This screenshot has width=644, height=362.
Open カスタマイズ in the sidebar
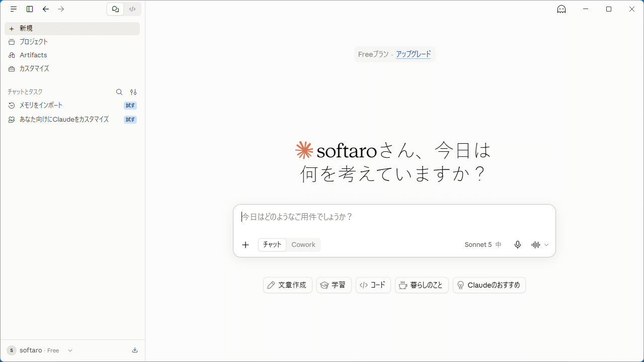pos(72,68)
